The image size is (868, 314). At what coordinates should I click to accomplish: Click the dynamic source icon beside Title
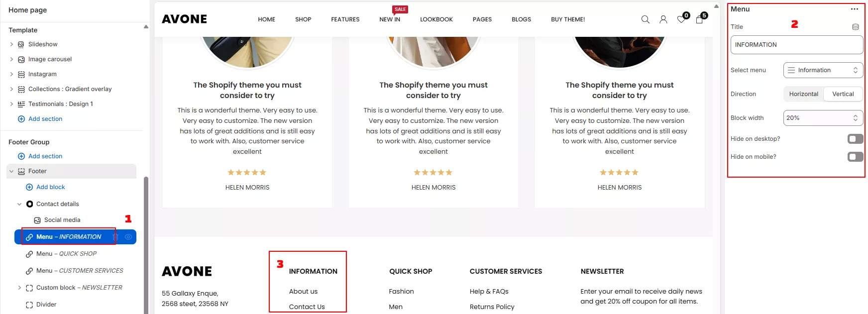(855, 27)
